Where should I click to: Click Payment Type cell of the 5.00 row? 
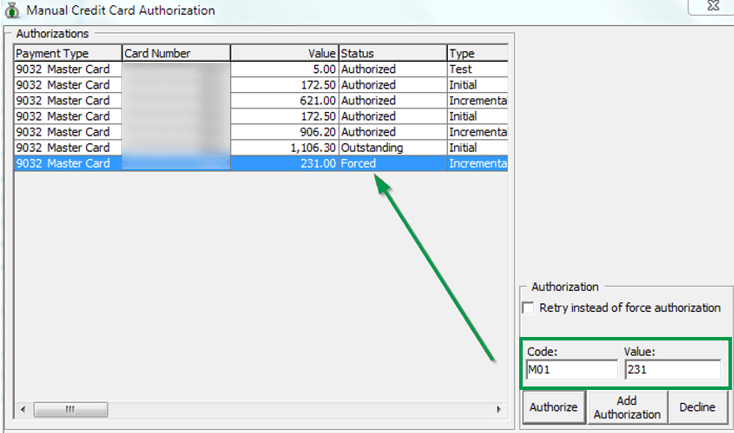[68, 69]
